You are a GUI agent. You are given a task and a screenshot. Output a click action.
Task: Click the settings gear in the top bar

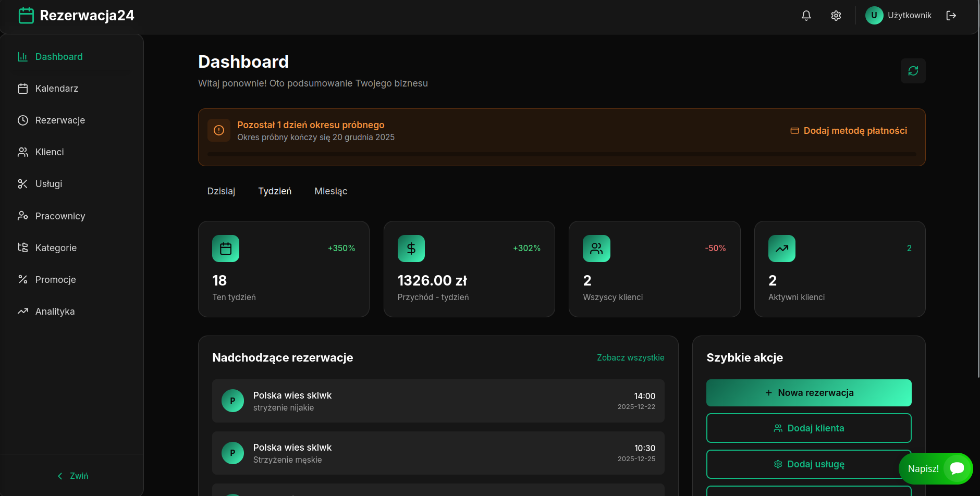(836, 16)
